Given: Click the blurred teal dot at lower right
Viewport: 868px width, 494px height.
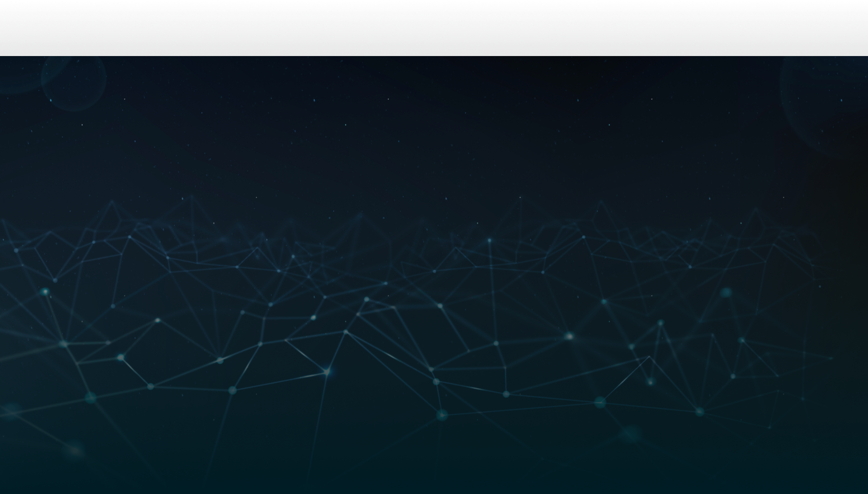Looking at the screenshot, I should click(631, 434).
